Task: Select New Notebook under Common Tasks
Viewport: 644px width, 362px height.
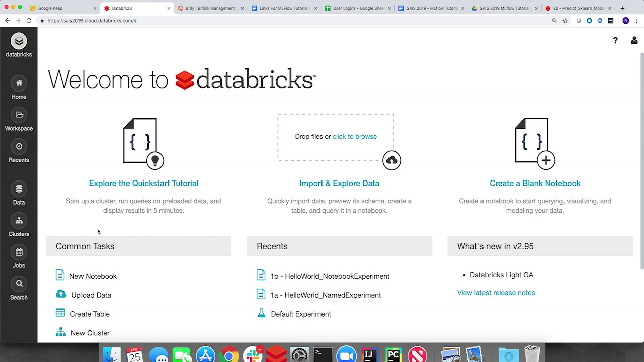Action: coord(93,276)
